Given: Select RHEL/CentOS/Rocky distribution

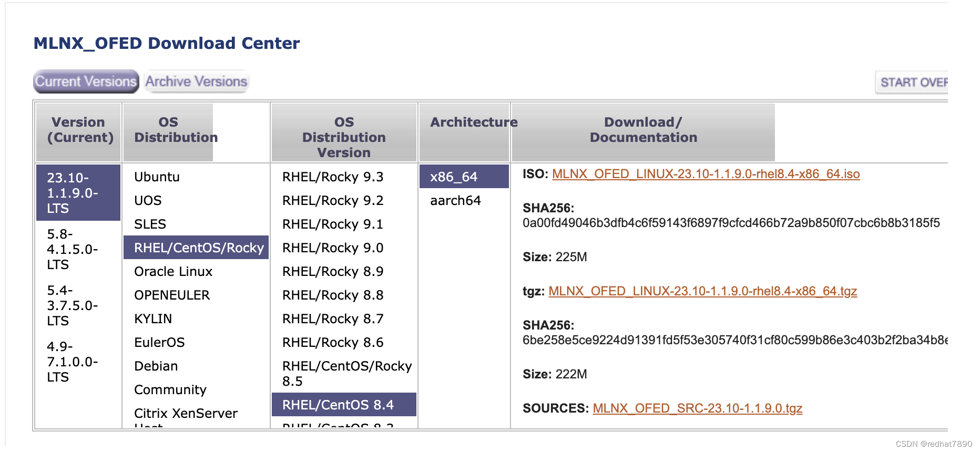Looking at the screenshot, I should pyautogui.click(x=196, y=248).
